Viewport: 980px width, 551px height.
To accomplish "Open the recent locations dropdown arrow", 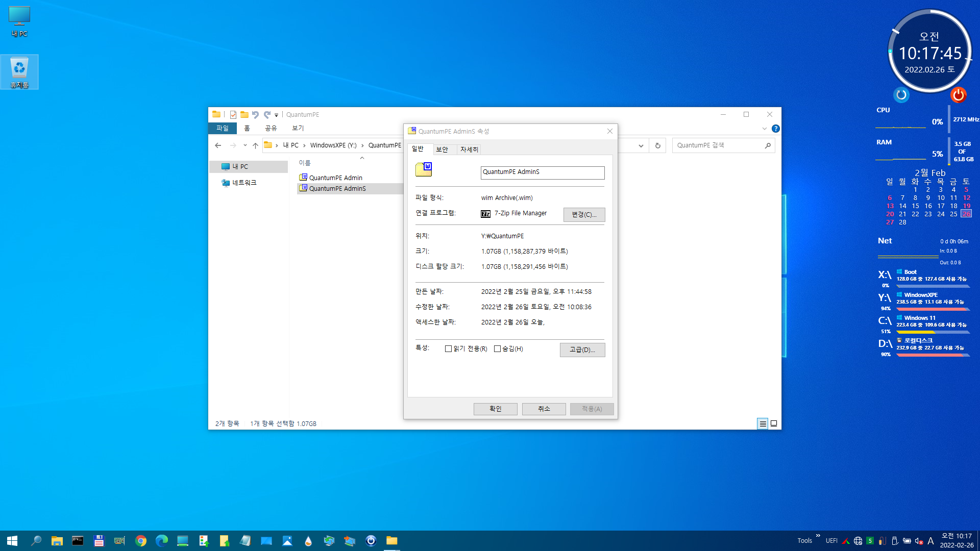I will 245,145.
